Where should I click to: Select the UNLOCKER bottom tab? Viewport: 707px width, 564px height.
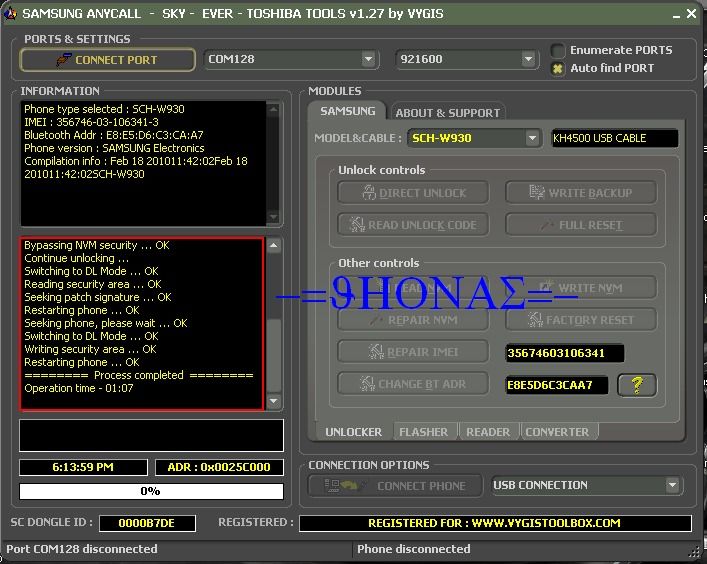point(354,432)
